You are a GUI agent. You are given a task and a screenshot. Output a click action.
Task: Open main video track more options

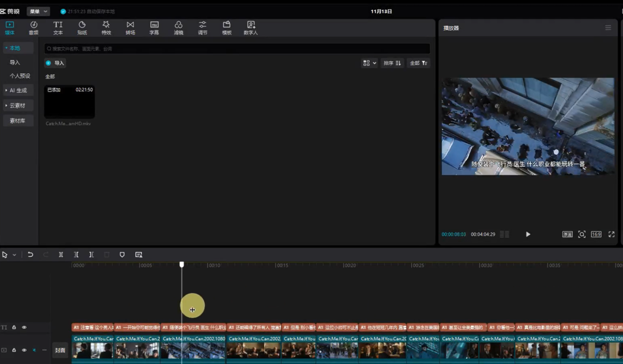tap(44, 350)
